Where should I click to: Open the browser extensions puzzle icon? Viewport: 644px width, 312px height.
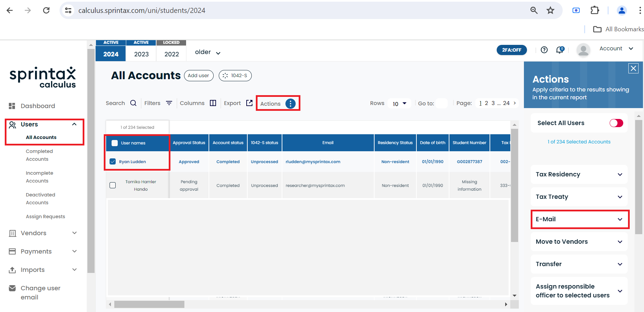(595, 10)
